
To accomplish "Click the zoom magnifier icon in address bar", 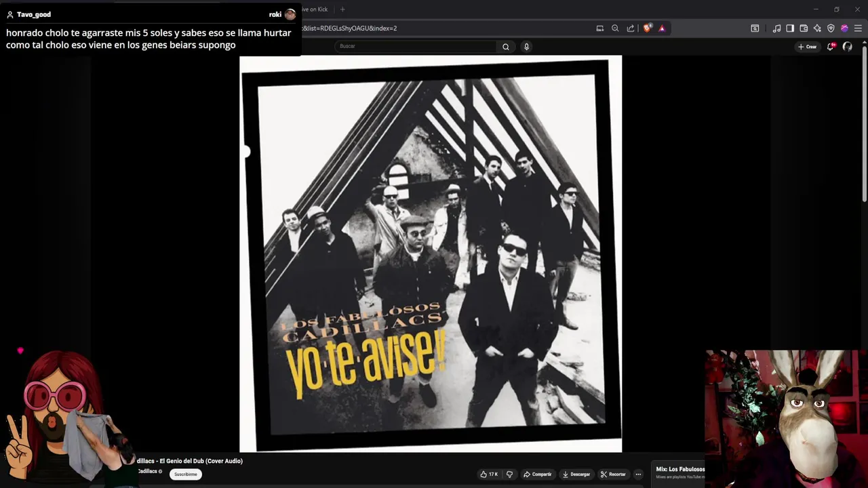I will pyautogui.click(x=615, y=28).
